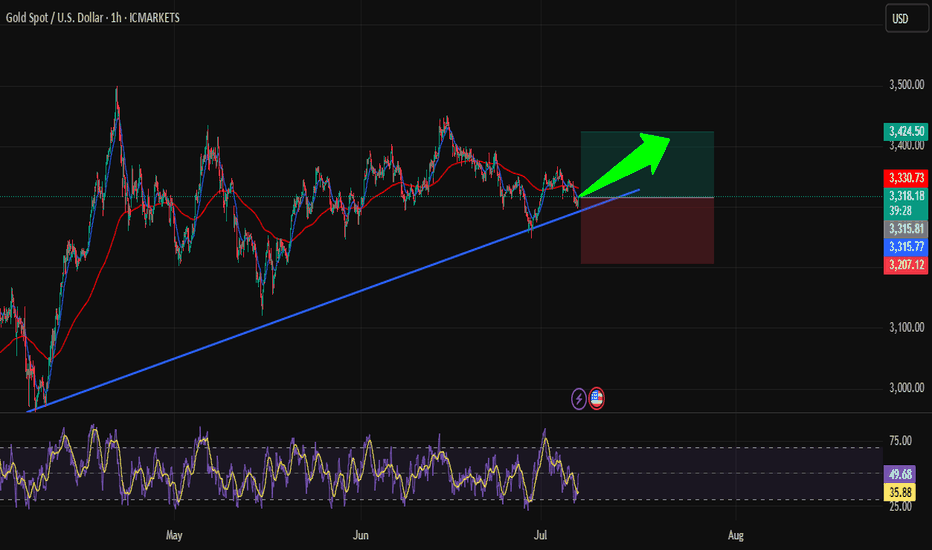This screenshot has height=550, width=932.
Task: Click the 3,100.00 price axis label
Action: click(906, 327)
